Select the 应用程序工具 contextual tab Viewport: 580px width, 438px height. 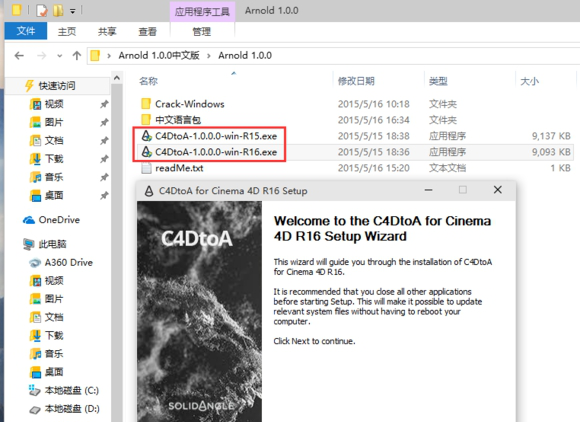(x=202, y=11)
